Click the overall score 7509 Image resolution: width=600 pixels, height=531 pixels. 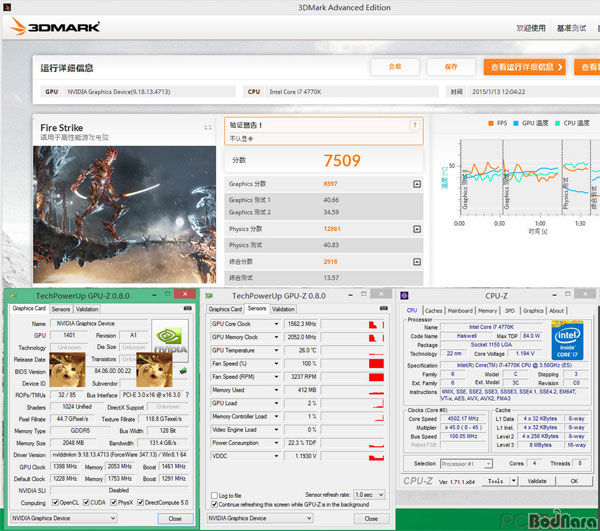pos(342,160)
